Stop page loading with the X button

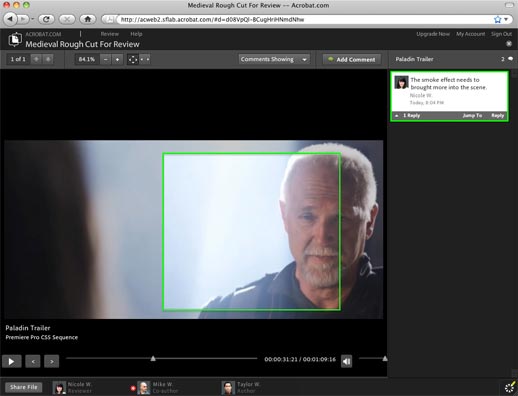[x=67, y=19]
